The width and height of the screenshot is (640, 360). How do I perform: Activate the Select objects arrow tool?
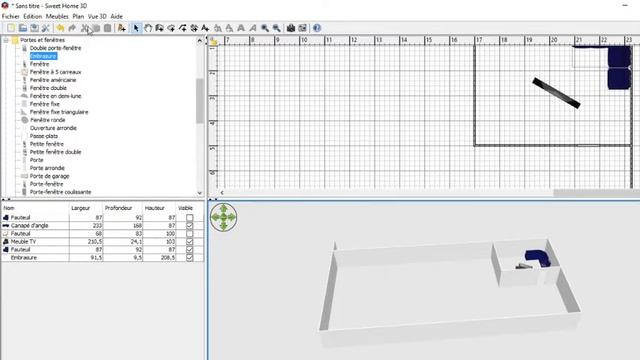pos(136,28)
